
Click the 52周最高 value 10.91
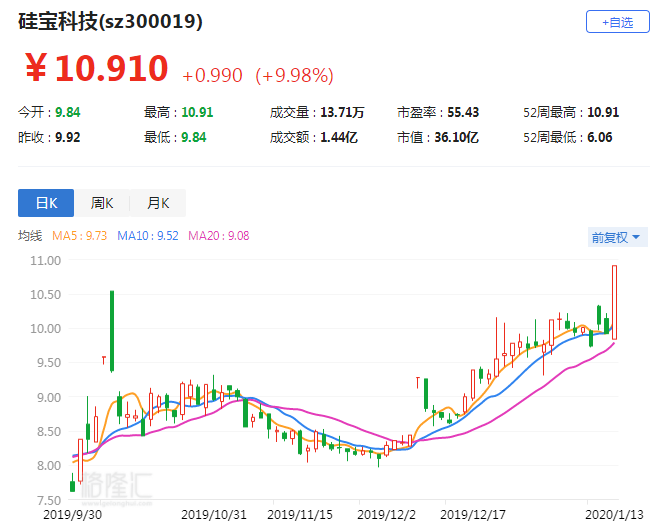pos(603,112)
